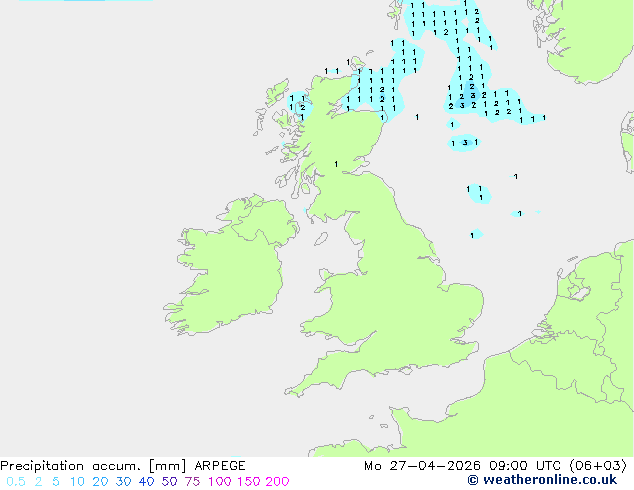This screenshot has height=490, width=634.
Task: Click the 0.5 value in the legend
Action: tap(16, 482)
